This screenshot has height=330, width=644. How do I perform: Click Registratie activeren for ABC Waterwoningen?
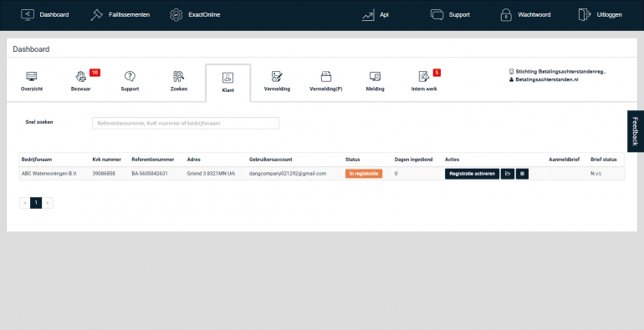click(472, 174)
